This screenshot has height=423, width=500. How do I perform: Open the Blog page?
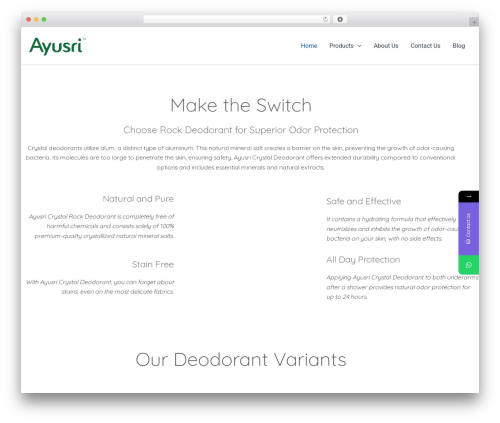tap(459, 46)
